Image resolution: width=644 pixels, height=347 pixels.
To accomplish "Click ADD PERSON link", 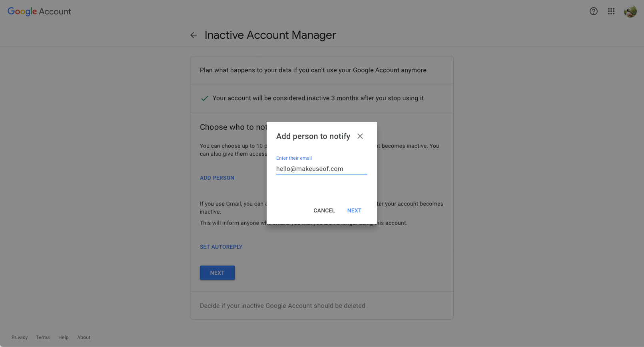I will (x=217, y=178).
